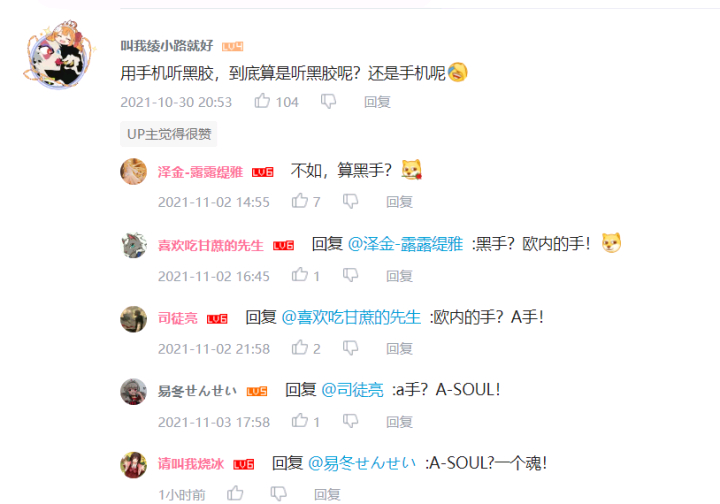This screenshot has width=720, height=504.
Task: Like 喜欢吃甘蔗的先生's reply
Action: [299, 274]
